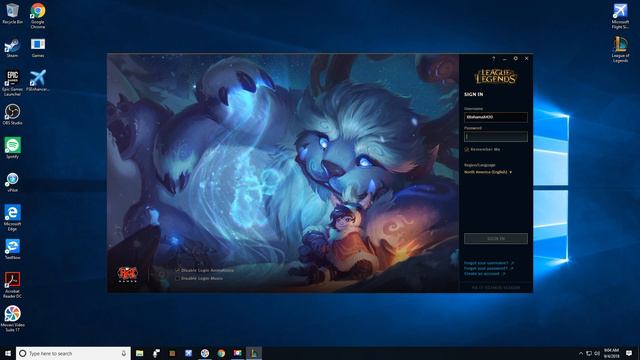This screenshot has width=640, height=360.
Task: Open the Windows Start button
Action: click(x=8, y=353)
